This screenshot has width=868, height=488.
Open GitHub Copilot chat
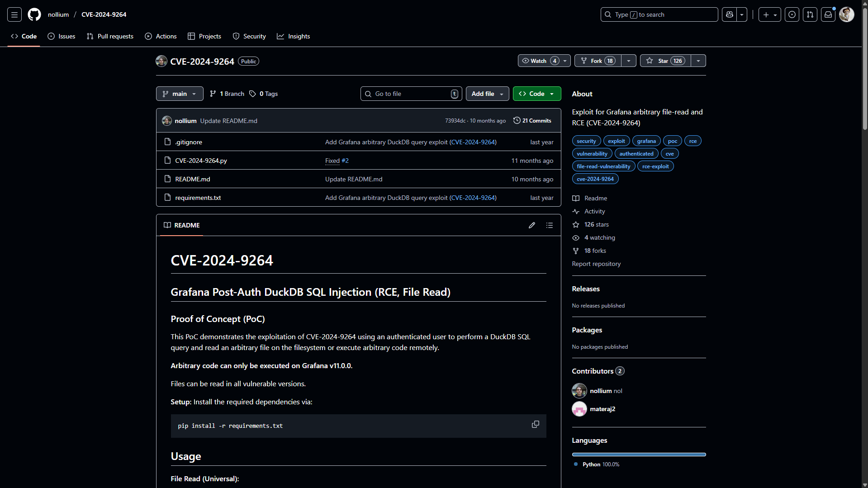click(x=729, y=14)
